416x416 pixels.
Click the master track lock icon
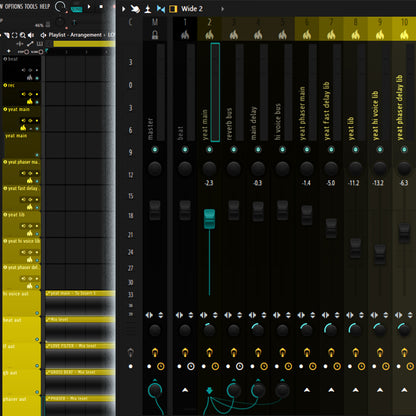[x=155, y=35]
